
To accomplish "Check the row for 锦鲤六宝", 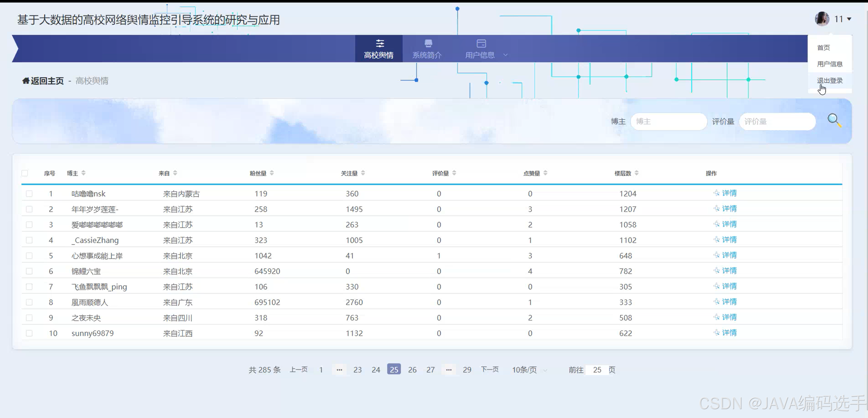I will pyautogui.click(x=29, y=271).
